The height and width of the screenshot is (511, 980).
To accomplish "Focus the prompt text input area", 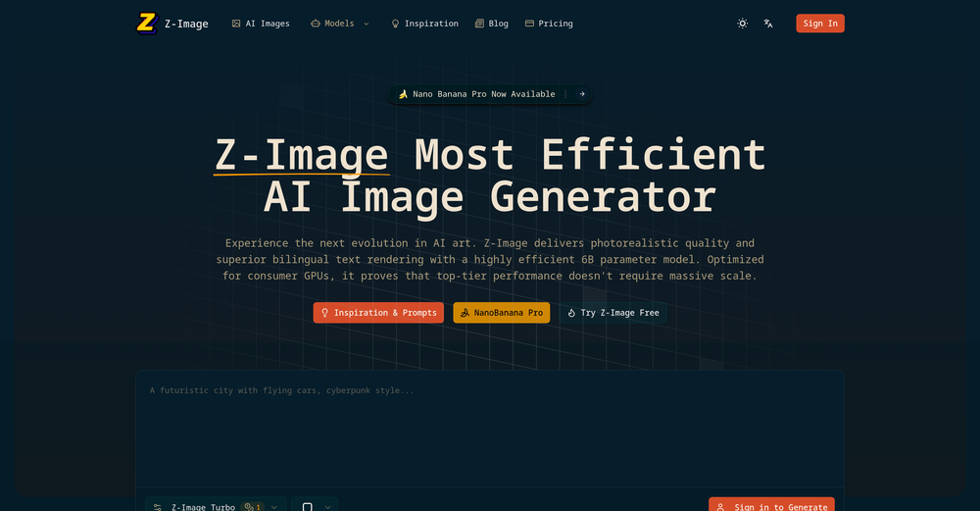I will point(490,429).
